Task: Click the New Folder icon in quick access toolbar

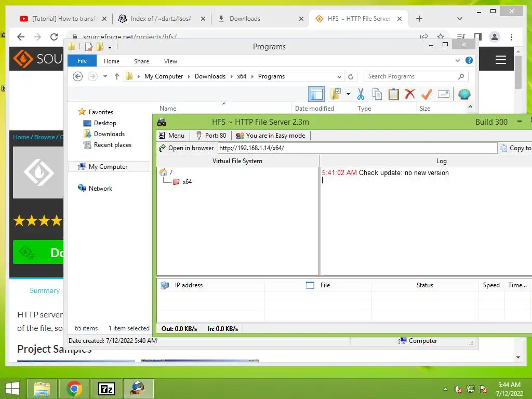Action: click(x=100, y=46)
